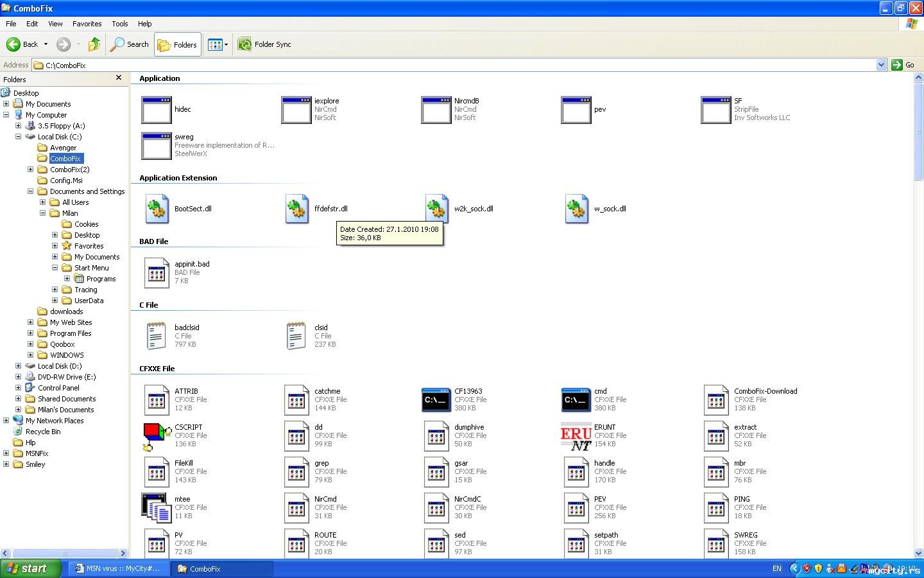Open the Tools menu

click(120, 24)
